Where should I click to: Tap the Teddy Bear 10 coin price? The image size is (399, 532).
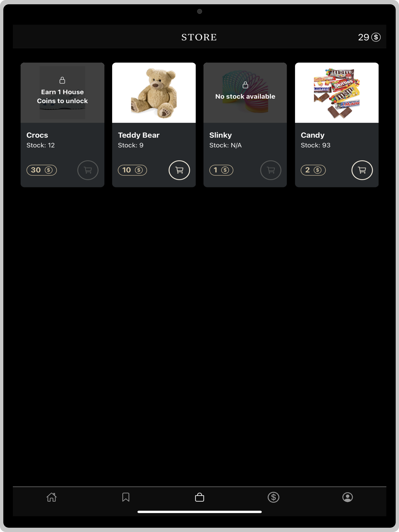point(132,170)
